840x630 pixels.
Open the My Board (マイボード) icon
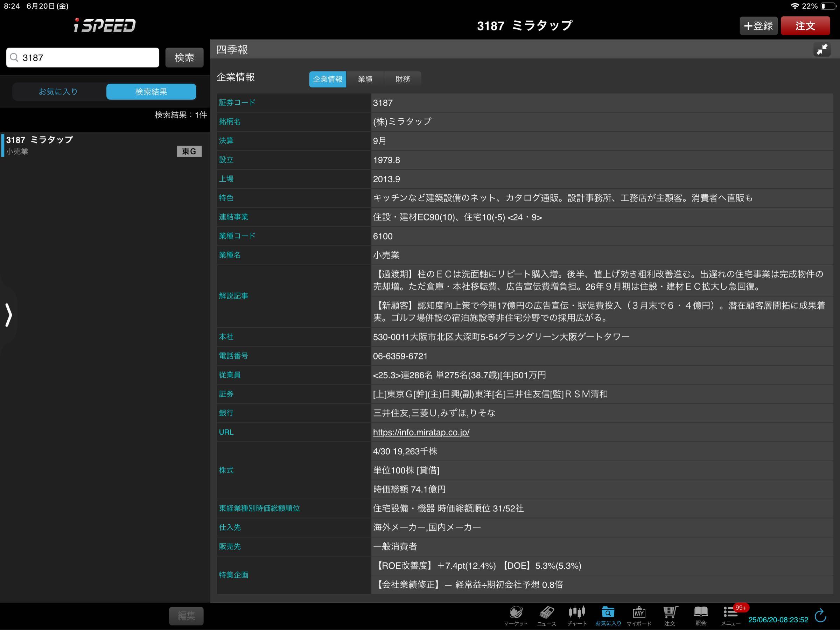click(x=639, y=615)
